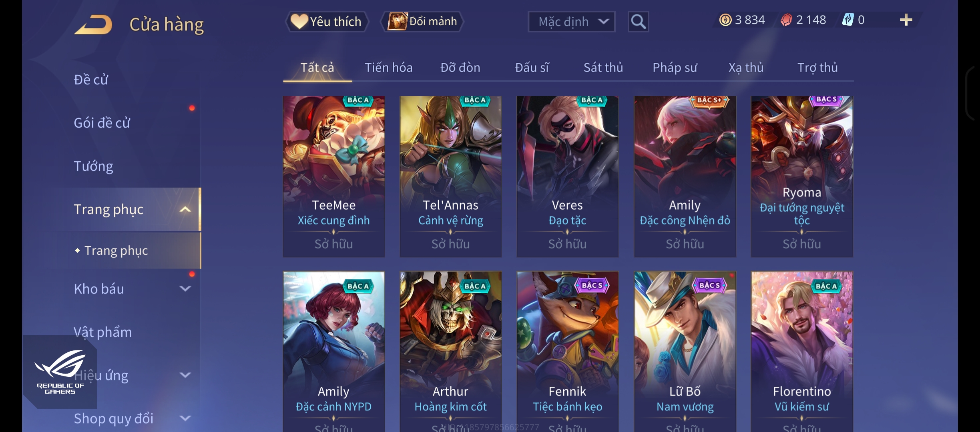The width and height of the screenshot is (980, 432).
Task: Click the red ruby gem icon
Action: pos(786,20)
